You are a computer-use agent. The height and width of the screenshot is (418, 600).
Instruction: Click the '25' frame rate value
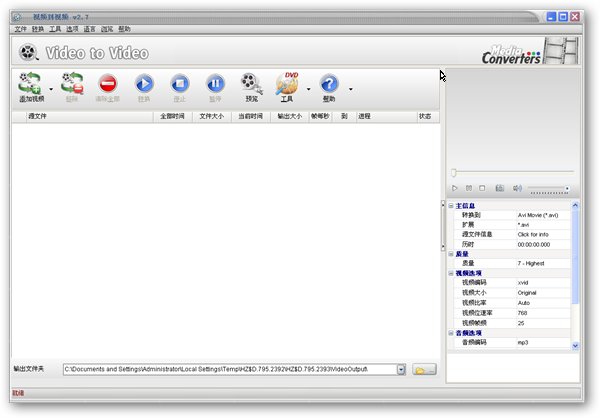521,323
